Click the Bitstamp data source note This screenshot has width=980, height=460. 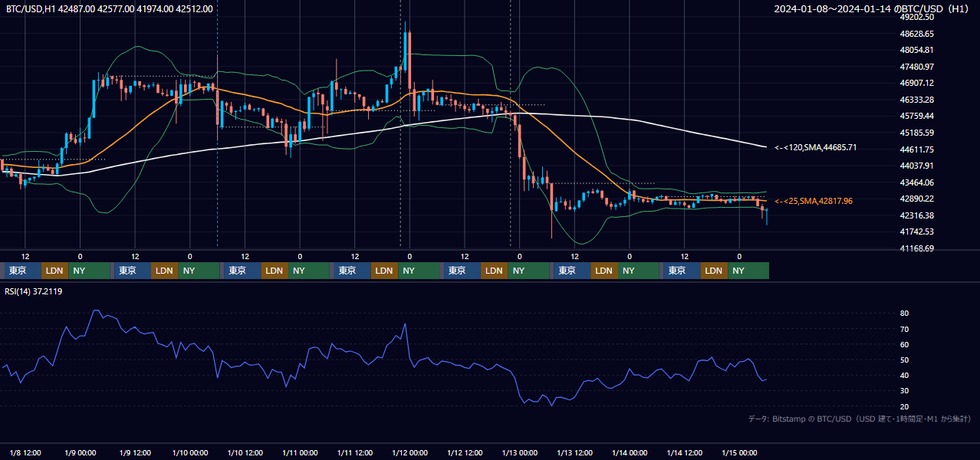[x=860, y=419]
